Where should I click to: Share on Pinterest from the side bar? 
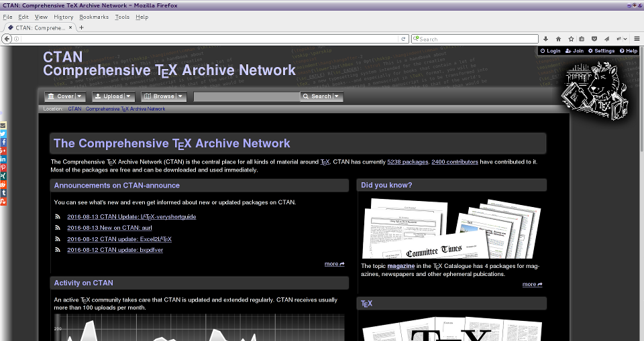(x=3, y=167)
